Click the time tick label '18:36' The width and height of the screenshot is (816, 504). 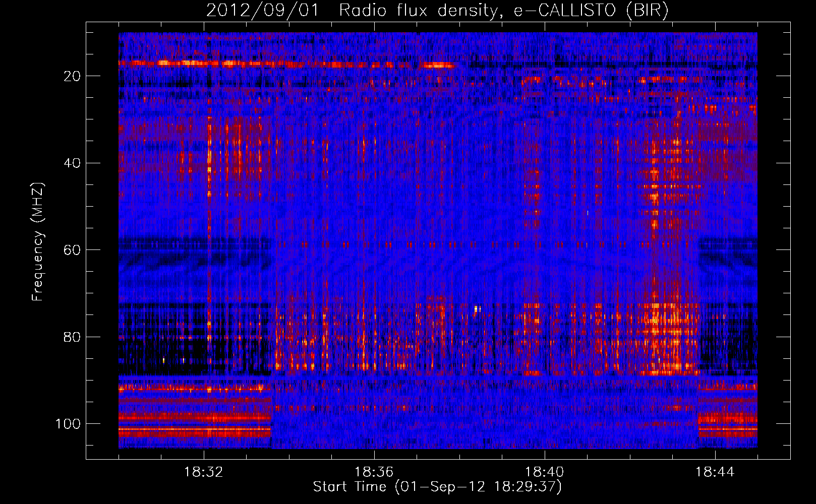click(x=374, y=472)
